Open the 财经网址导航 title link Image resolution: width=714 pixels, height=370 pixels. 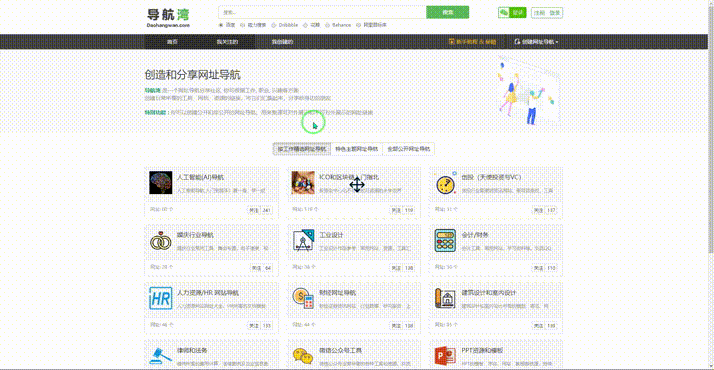337,293
